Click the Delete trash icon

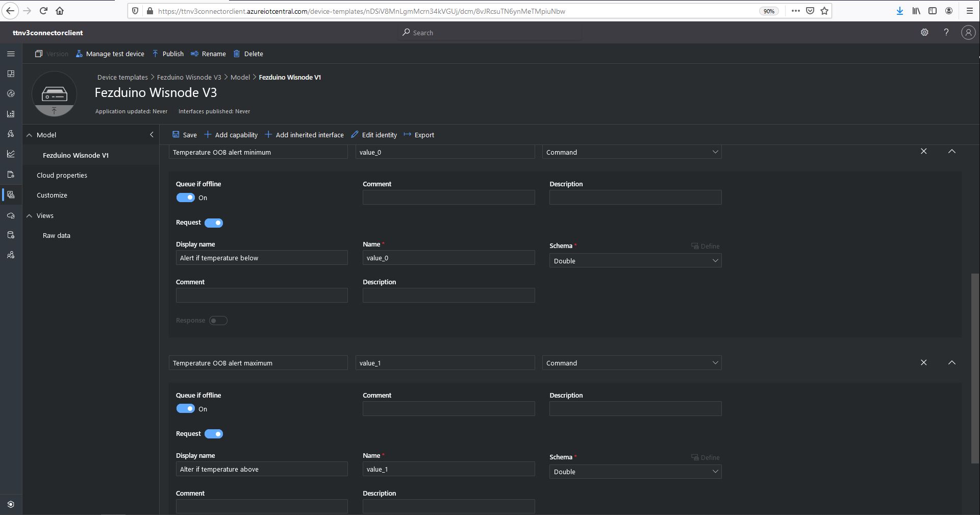pyautogui.click(x=237, y=54)
